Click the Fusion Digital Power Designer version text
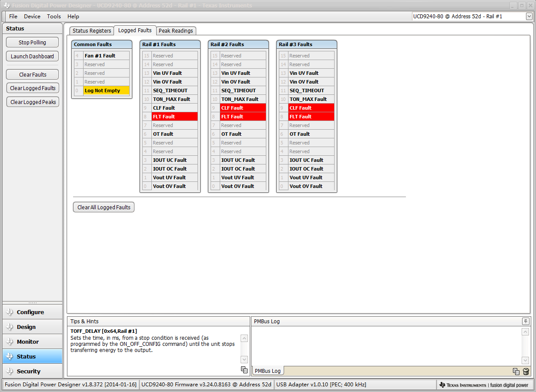The width and height of the screenshot is (536, 392). click(x=70, y=385)
